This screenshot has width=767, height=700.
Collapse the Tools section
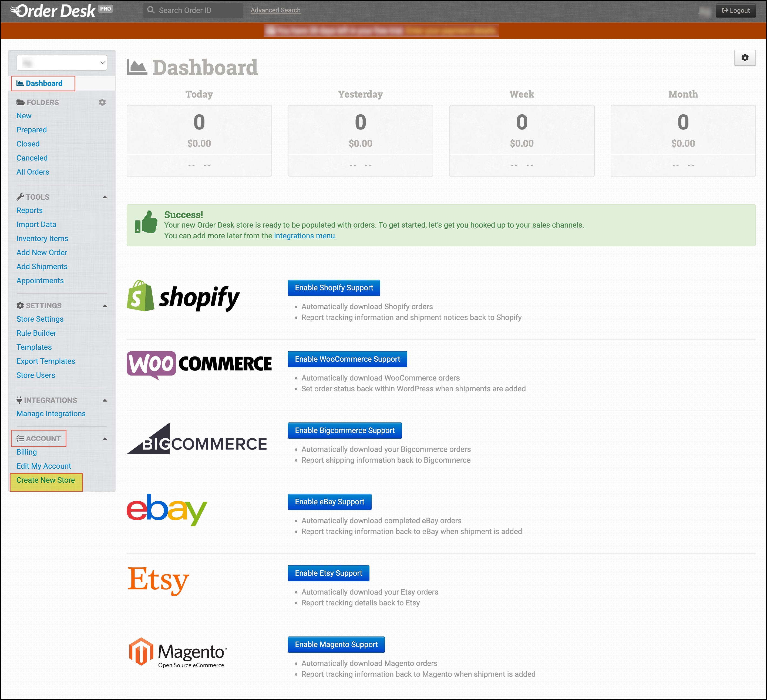click(x=105, y=197)
